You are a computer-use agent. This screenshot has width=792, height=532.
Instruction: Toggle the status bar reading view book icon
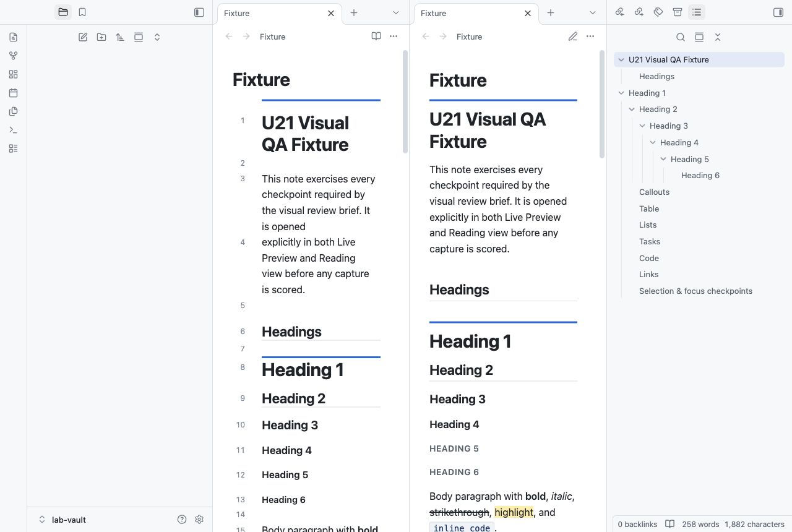(669, 524)
